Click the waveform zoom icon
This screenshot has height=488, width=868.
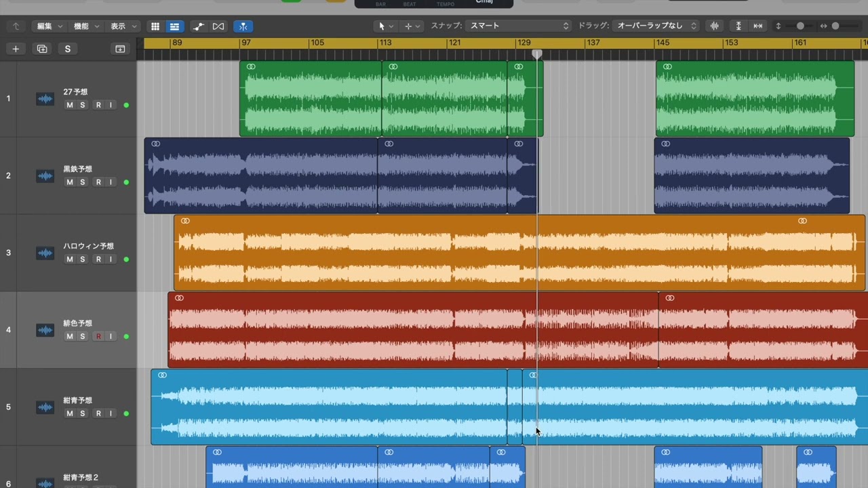714,26
